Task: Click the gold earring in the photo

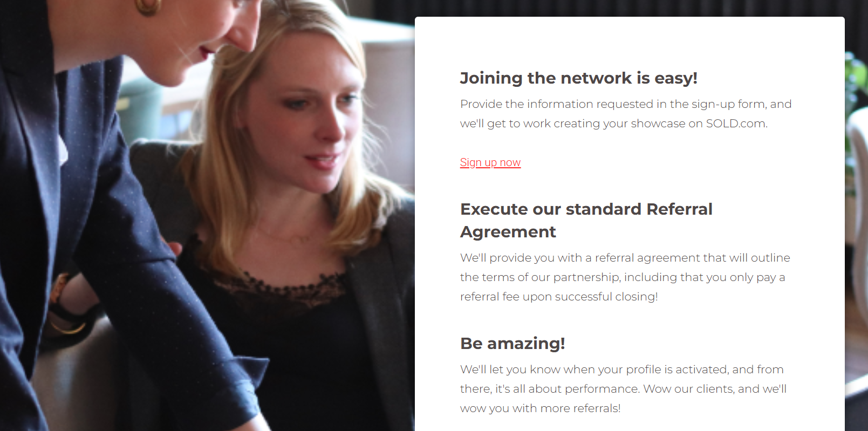Action: pos(148,6)
